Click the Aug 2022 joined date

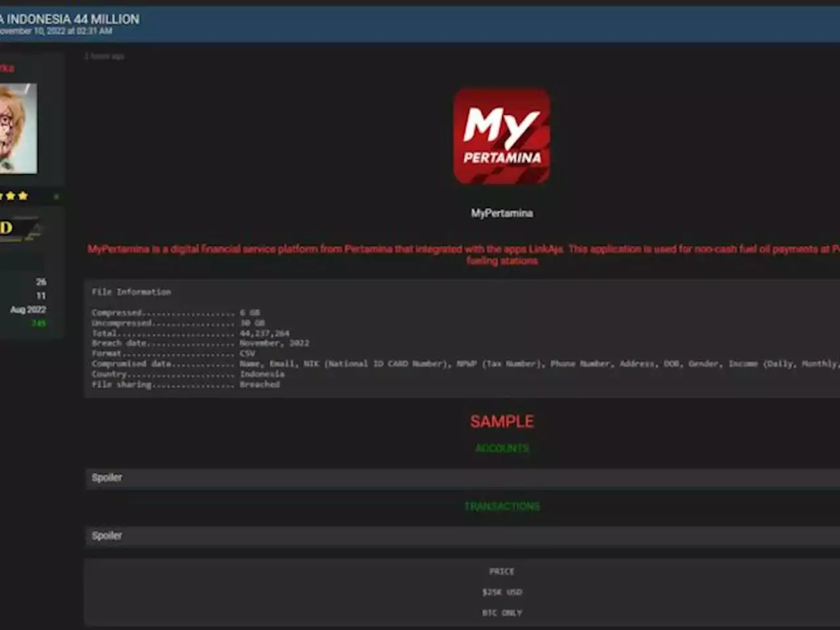28,310
